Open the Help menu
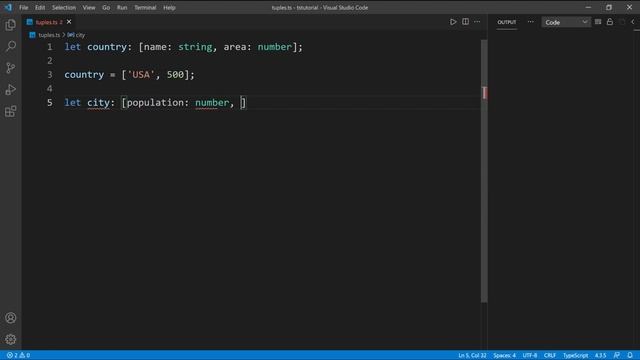The width and height of the screenshot is (640, 360). point(169,7)
